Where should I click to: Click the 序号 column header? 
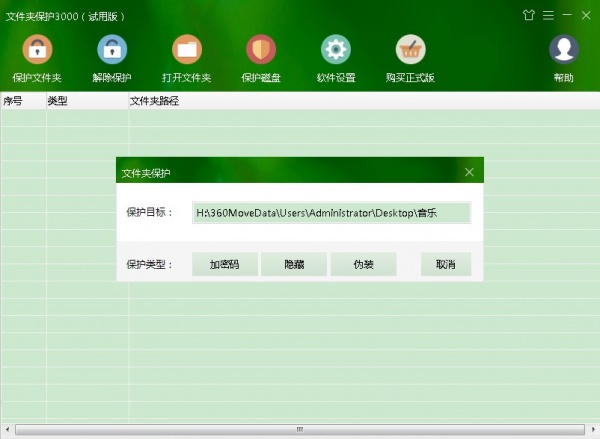(x=23, y=101)
